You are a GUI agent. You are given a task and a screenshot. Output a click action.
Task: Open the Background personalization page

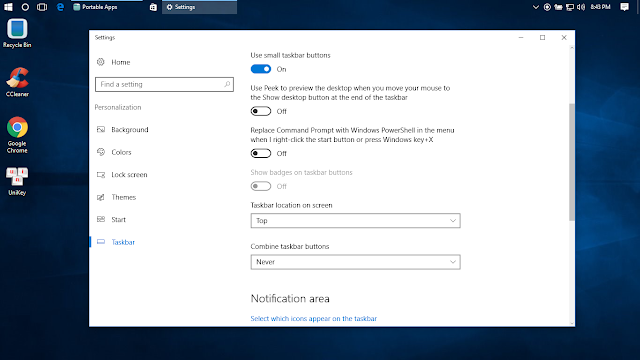pyautogui.click(x=130, y=129)
